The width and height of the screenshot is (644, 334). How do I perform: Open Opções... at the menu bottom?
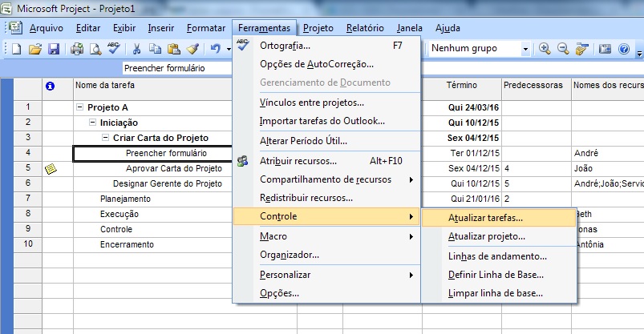pos(326,293)
